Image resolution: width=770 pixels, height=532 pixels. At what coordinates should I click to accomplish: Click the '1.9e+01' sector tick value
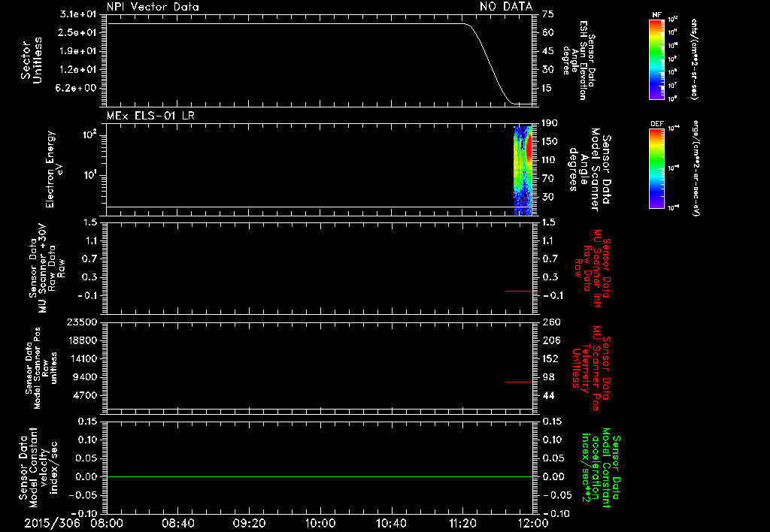pos(78,51)
